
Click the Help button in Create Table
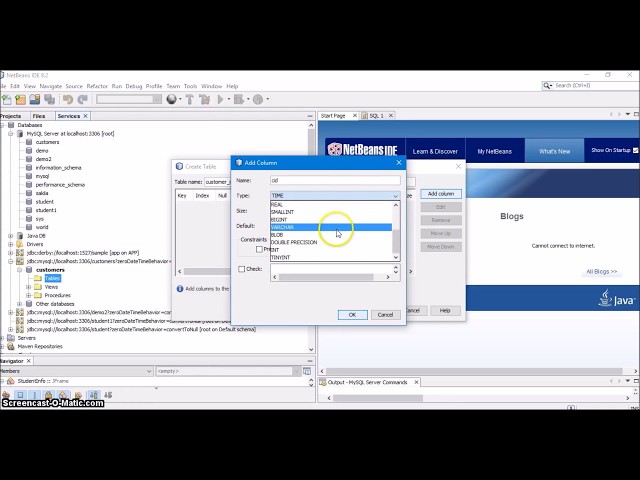(445, 311)
